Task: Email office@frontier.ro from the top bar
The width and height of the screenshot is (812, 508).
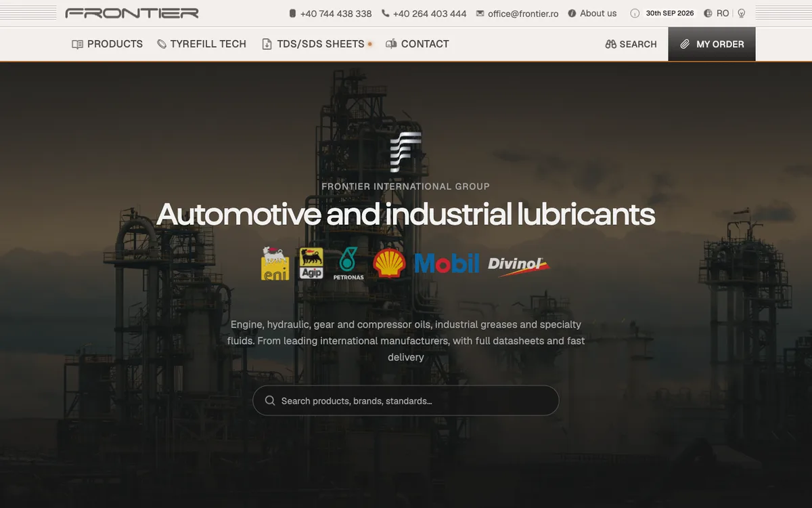Action: coord(518,14)
